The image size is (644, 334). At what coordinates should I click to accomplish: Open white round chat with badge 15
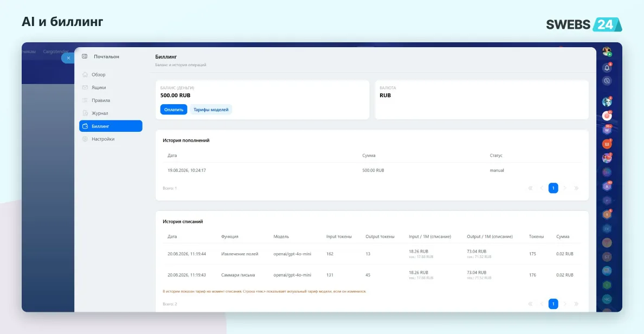(x=607, y=116)
